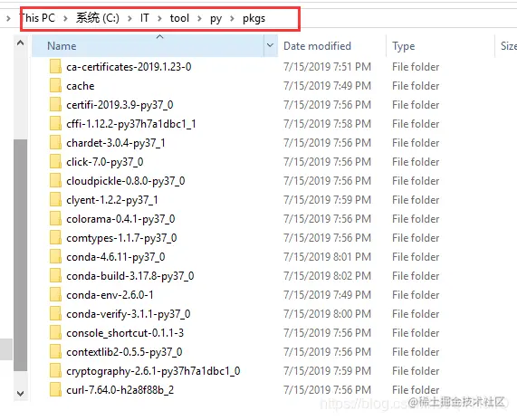Select the curl-7.64.0 folder icon
The height and width of the screenshot is (420, 517).
click(55, 389)
